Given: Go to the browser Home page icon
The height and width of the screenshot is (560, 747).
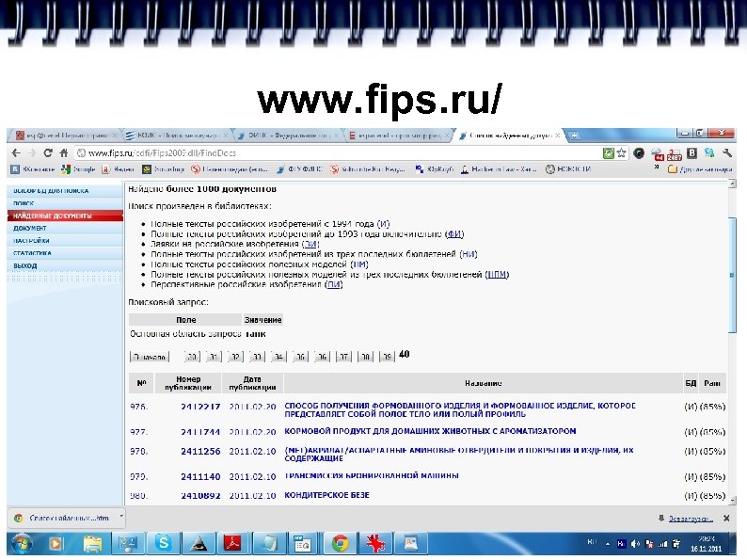Looking at the screenshot, I should pos(63,153).
